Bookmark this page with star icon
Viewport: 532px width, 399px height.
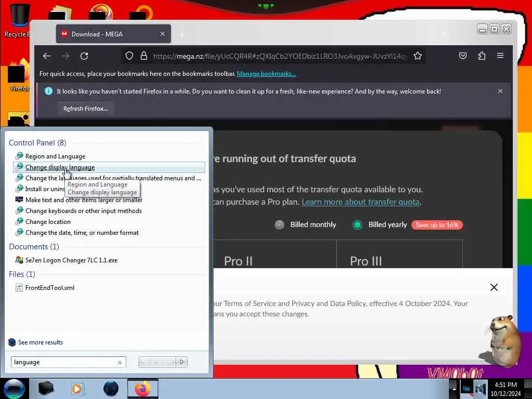pyautogui.click(x=418, y=56)
